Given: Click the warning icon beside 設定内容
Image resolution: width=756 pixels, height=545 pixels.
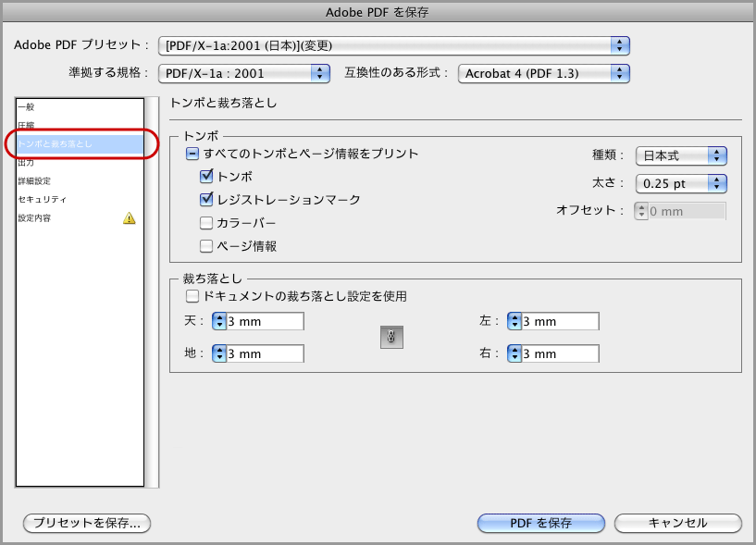Looking at the screenshot, I should [130, 218].
